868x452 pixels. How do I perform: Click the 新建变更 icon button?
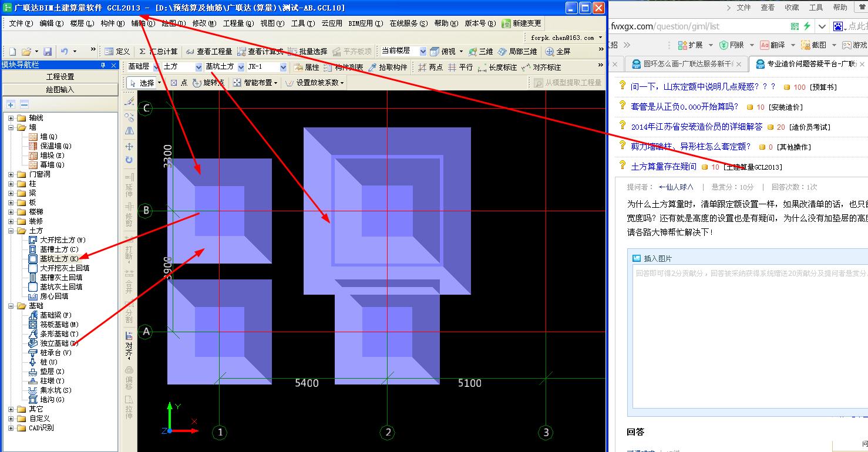coord(522,23)
